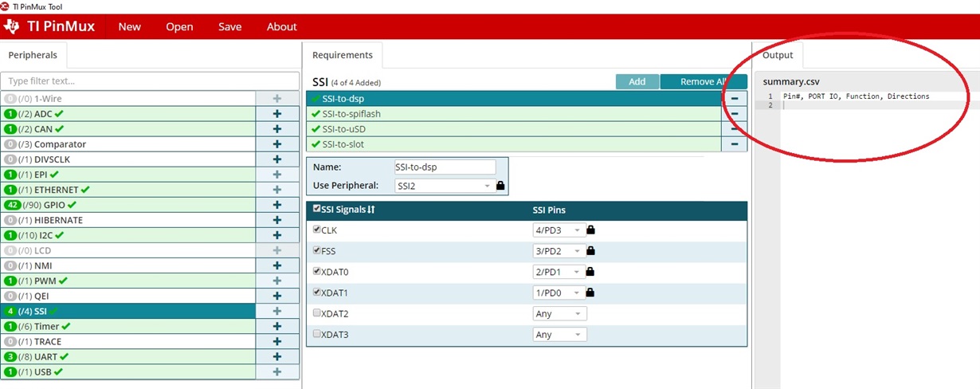Open the XDAT1 pin dropdown 1/PD0

(x=559, y=293)
